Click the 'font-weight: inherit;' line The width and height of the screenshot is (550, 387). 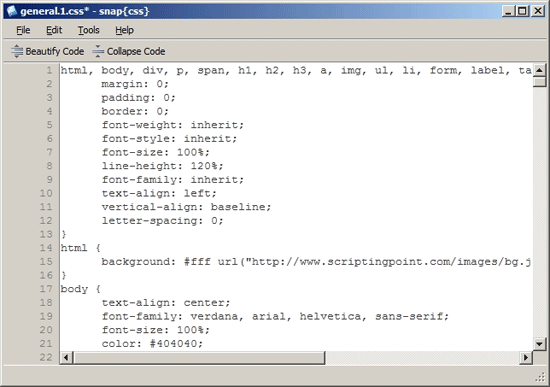coord(173,125)
